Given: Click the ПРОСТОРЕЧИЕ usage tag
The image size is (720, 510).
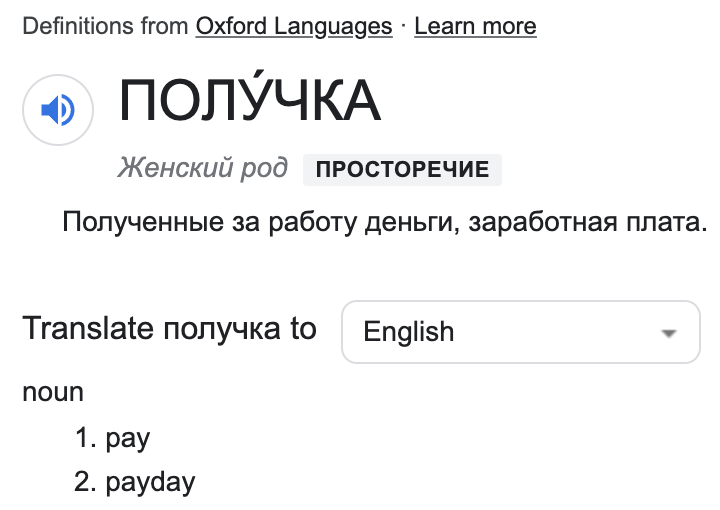Looking at the screenshot, I should pyautogui.click(x=402, y=170).
